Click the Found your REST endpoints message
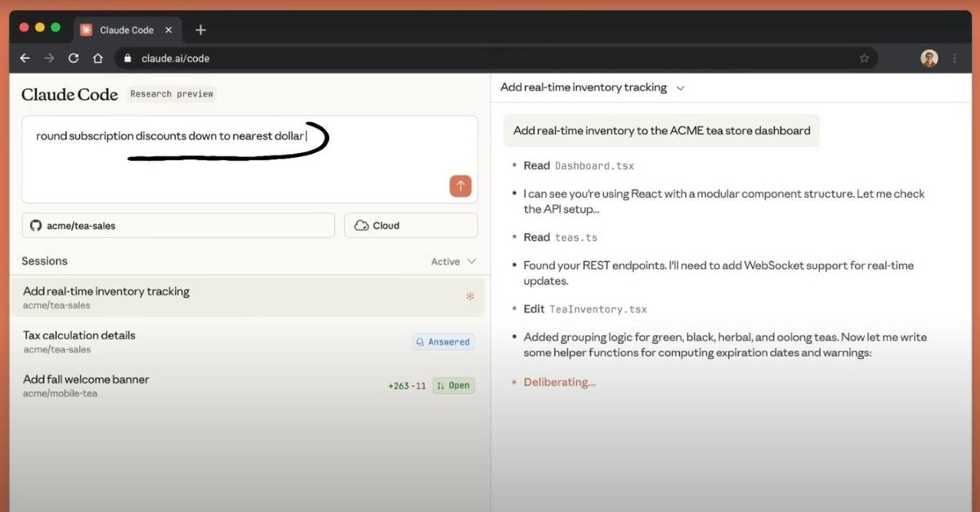This screenshot has width=980, height=512. point(718,273)
